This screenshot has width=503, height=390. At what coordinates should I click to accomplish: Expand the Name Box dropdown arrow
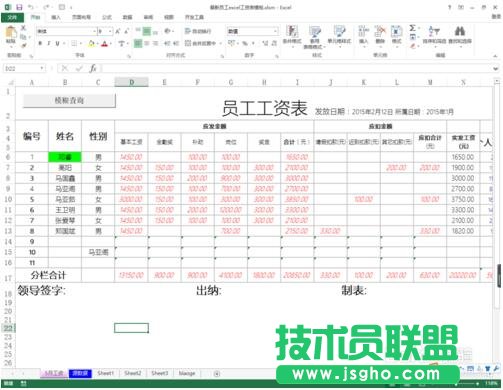(42, 68)
